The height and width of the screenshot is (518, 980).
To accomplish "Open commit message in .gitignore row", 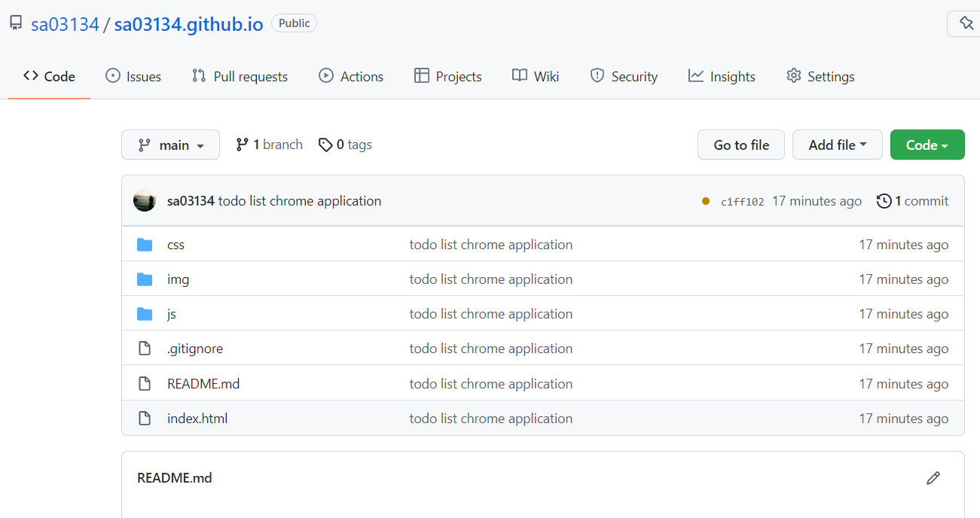I will click(491, 349).
